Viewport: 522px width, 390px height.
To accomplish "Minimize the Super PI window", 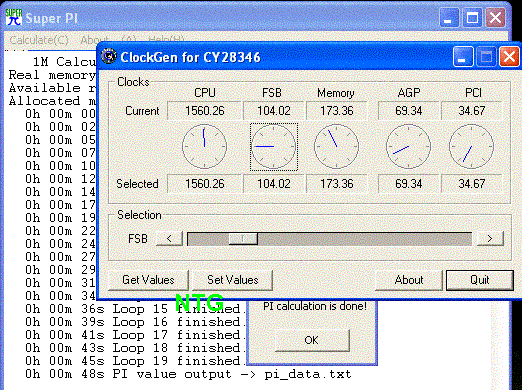I will tap(449, 17).
